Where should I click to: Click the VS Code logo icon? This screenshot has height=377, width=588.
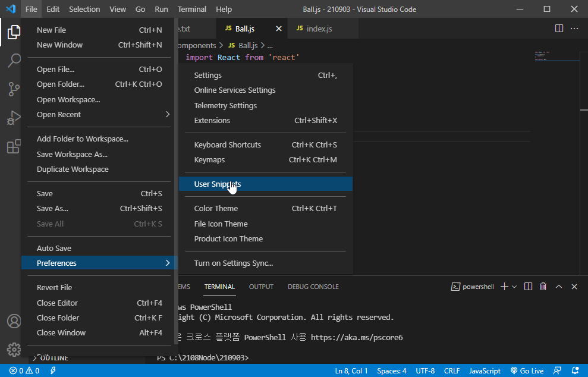(x=11, y=9)
